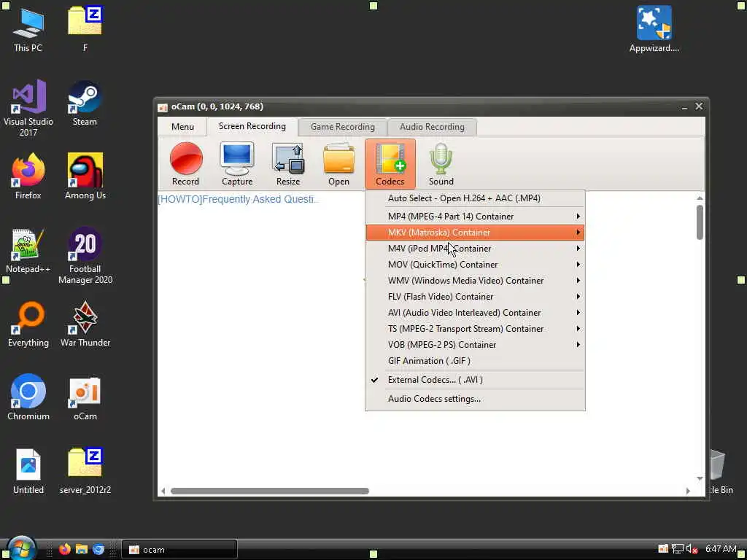
Task: Click the scroll left arrow in oCam
Action: pos(163,491)
